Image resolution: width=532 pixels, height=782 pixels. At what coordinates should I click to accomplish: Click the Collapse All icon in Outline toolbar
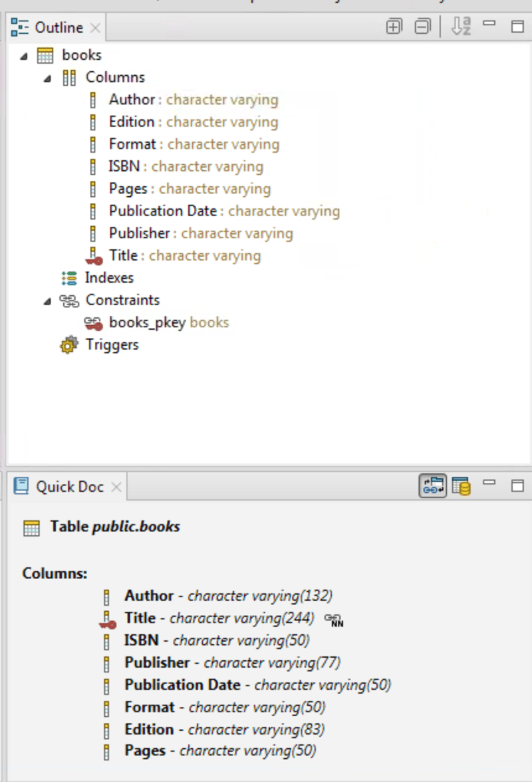(422, 27)
